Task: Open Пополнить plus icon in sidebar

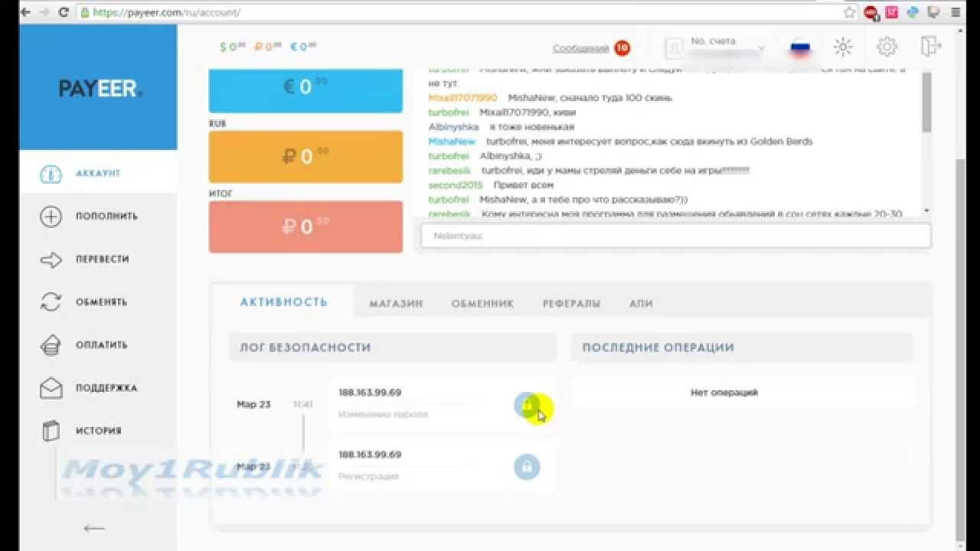Action: (x=51, y=217)
